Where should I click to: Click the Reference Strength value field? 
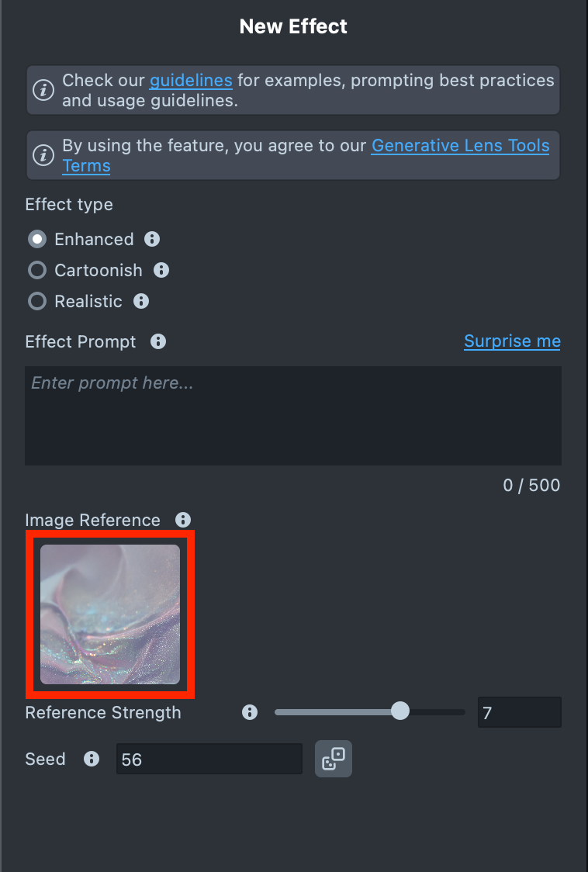[520, 712]
